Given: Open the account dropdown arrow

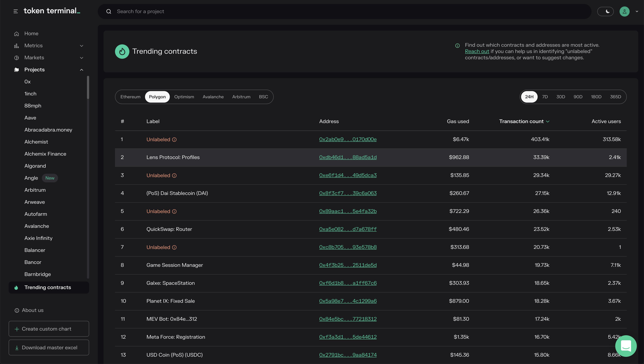Looking at the screenshot, I should [637, 11].
